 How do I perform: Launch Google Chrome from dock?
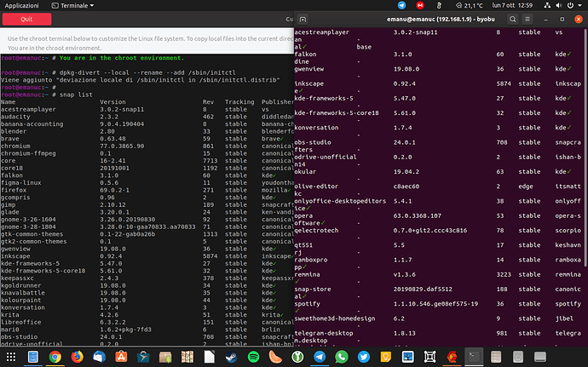55,357
